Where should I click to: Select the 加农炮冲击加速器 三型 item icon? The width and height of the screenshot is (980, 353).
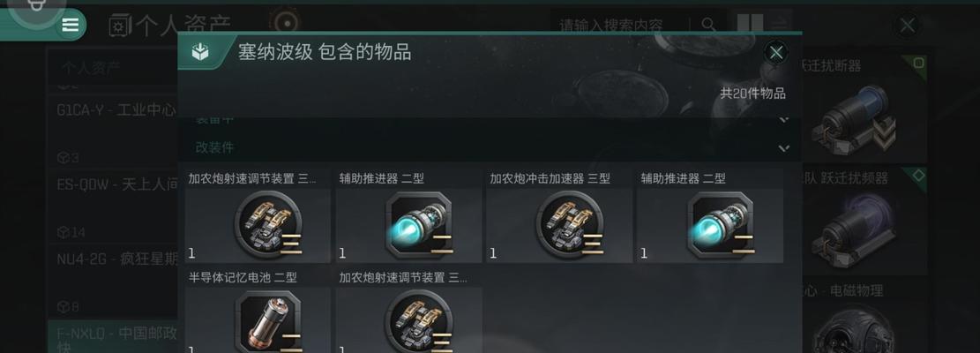tap(569, 224)
